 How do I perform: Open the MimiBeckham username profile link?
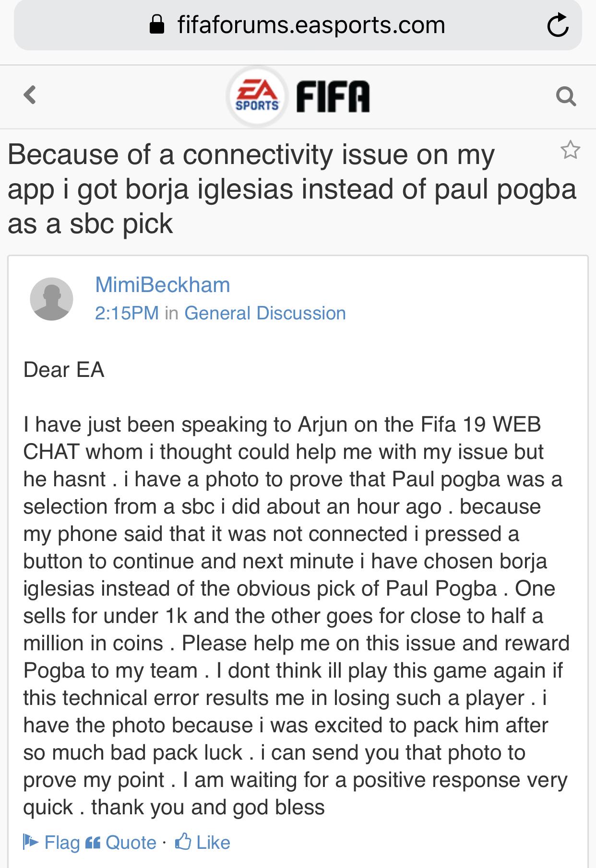point(163,285)
